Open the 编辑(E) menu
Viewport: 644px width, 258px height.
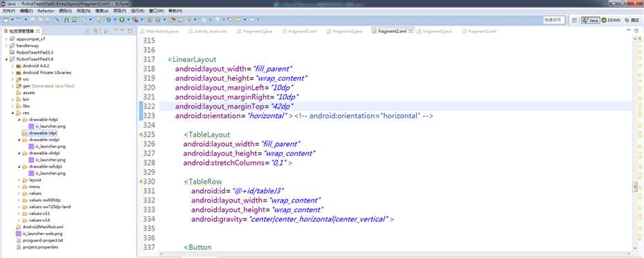[x=26, y=10]
